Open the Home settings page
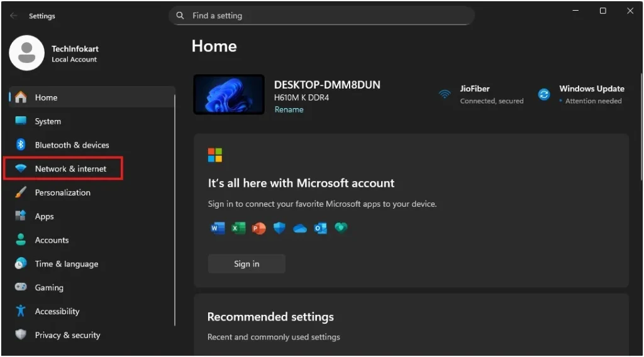The image size is (644, 357). pyautogui.click(x=92, y=97)
